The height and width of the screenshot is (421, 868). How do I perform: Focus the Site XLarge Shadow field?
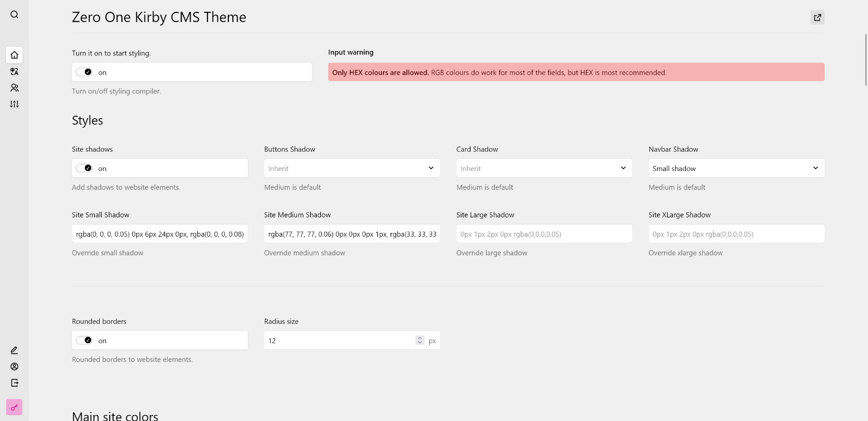click(736, 234)
